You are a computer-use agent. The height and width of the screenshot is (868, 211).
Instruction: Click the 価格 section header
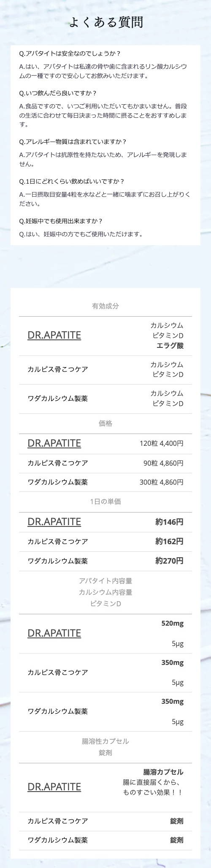(x=105, y=423)
